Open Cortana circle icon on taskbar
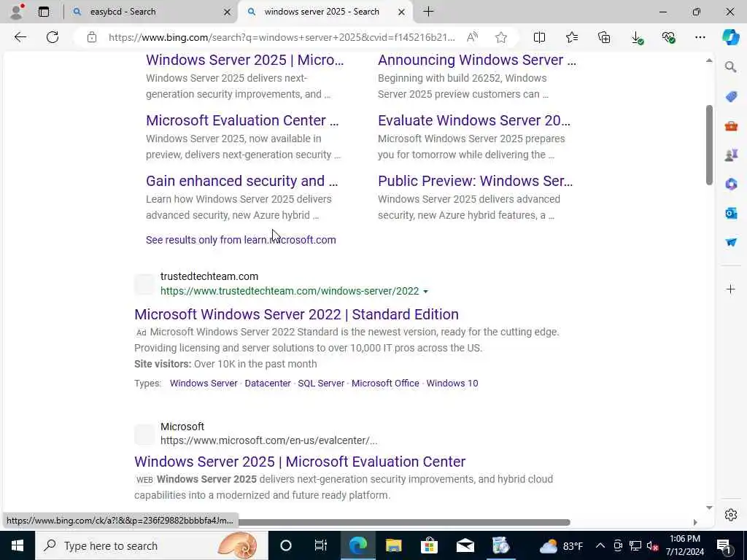This screenshot has height=560, width=747. point(286,545)
